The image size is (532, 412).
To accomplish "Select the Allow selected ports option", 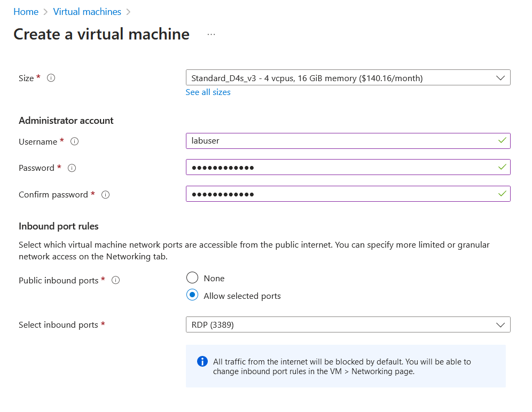I will click(x=192, y=296).
